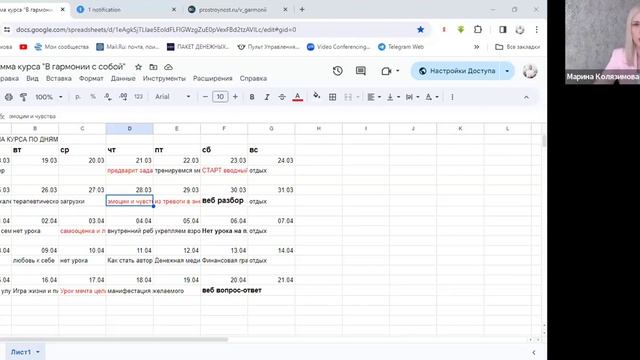The height and width of the screenshot is (360, 640).
Task: Format the cell as percent
Action: 93,97
